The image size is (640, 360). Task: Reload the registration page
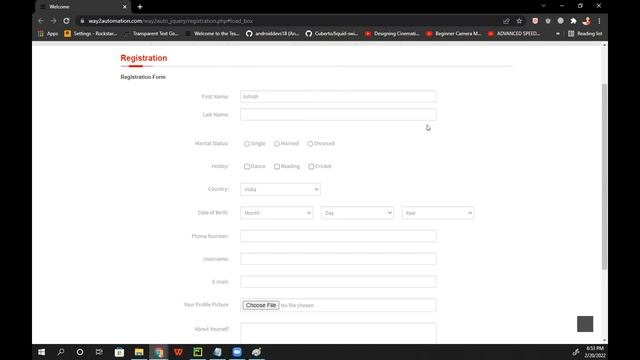[x=66, y=21]
